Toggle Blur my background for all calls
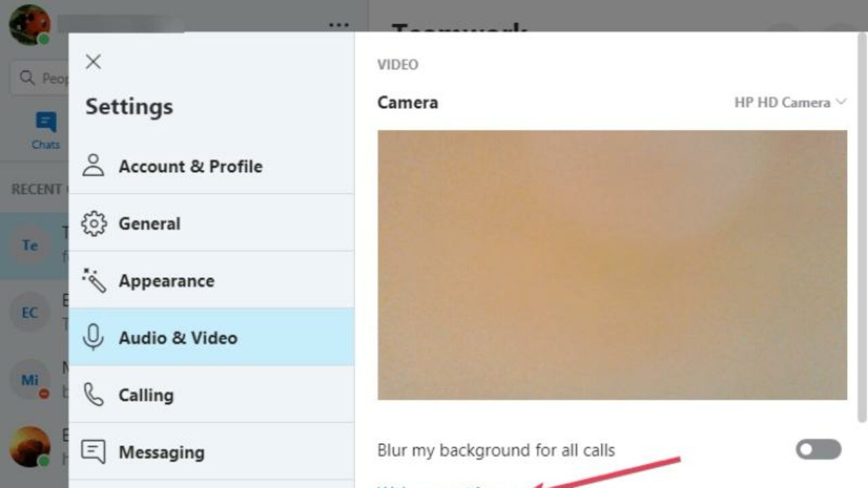Image resolution: width=868 pixels, height=488 pixels. click(x=818, y=449)
